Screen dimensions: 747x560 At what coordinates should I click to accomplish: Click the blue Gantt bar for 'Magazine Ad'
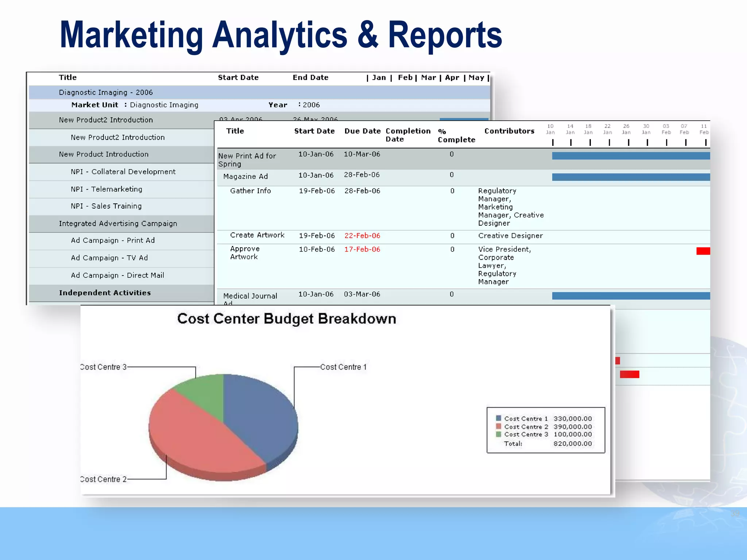(631, 177)
